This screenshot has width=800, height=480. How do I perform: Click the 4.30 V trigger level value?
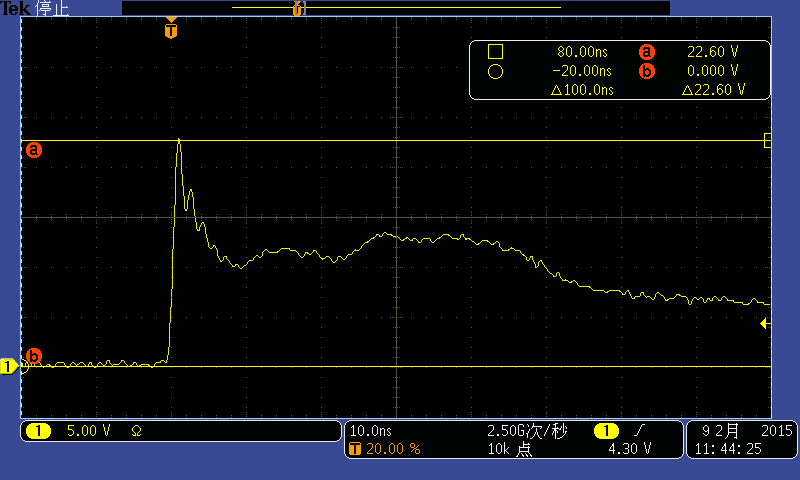[x=630, y=449]
